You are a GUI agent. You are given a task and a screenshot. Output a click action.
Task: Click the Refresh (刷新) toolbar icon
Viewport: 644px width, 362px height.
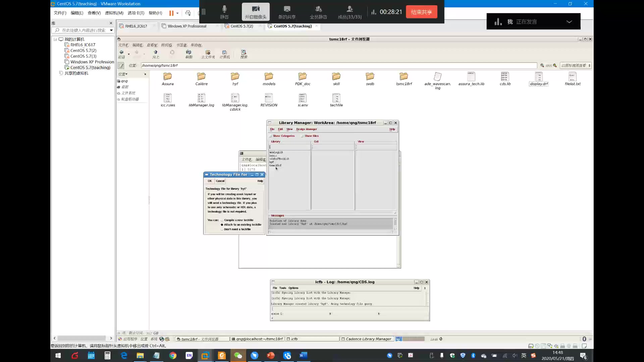point(189,54)
